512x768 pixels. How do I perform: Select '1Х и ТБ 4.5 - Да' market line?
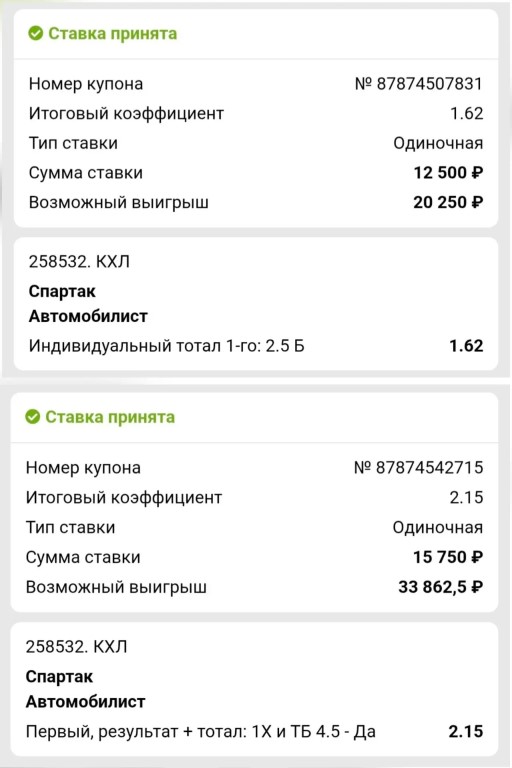point(314,731)
